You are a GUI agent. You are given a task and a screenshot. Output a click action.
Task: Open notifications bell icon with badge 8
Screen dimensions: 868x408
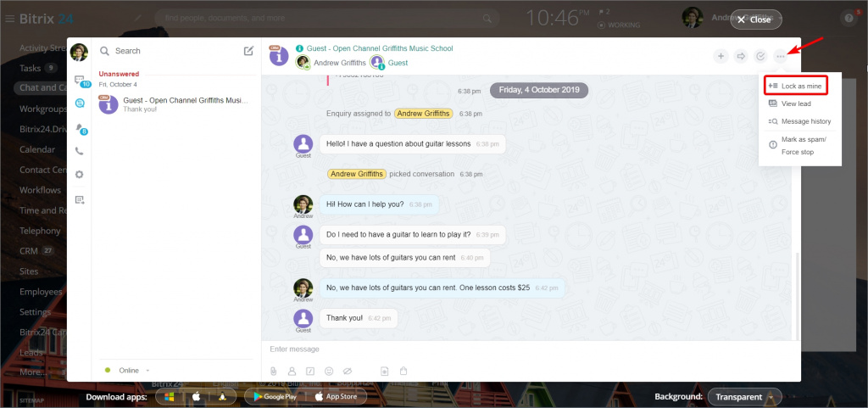click(x=81, y=128)
